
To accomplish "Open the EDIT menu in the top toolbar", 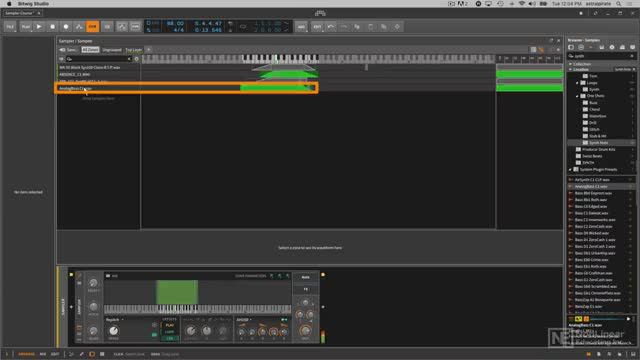I will tap(317, 27).
